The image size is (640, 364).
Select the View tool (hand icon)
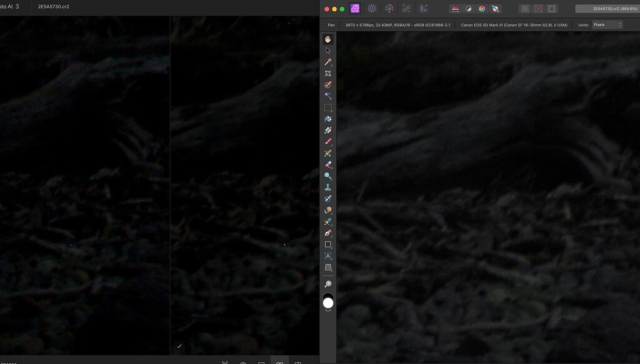tap(328, 39)
